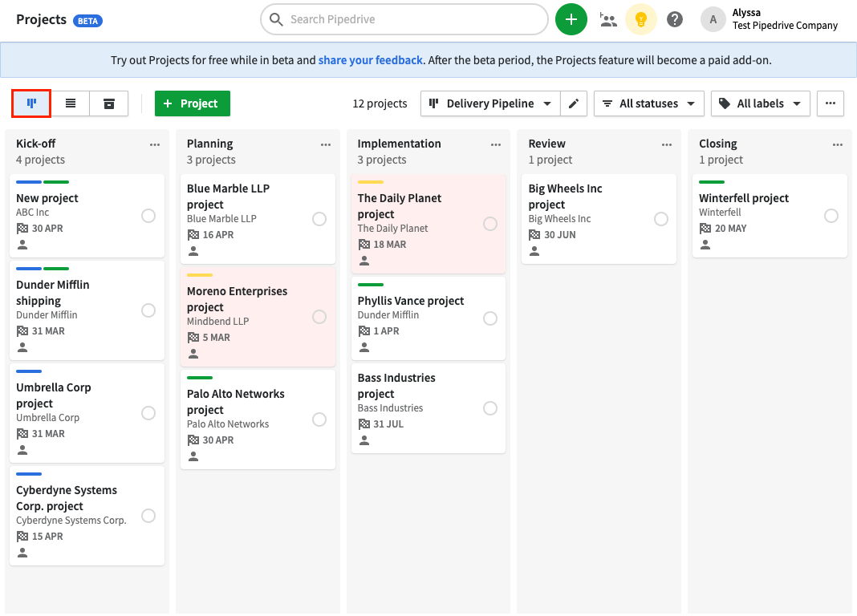Screen dimensions: 857x616
Task: Click the share your feedback link
Action: pyautogui.click(x=370, y=60)
